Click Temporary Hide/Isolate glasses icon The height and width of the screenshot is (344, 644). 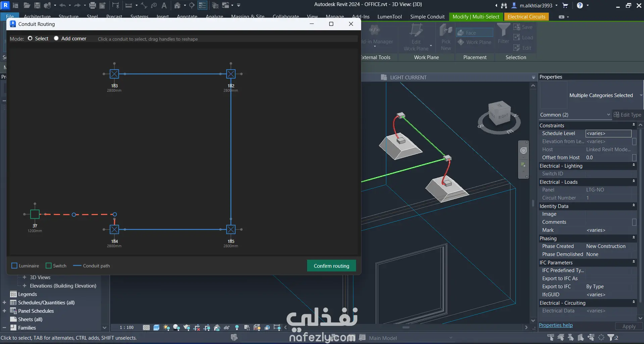point(227,328)
